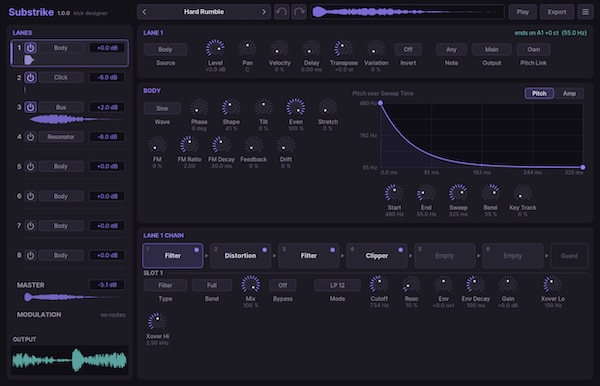600x386 pixels.
Task: Switch to the Amp envelope tab
Action: 569,93
